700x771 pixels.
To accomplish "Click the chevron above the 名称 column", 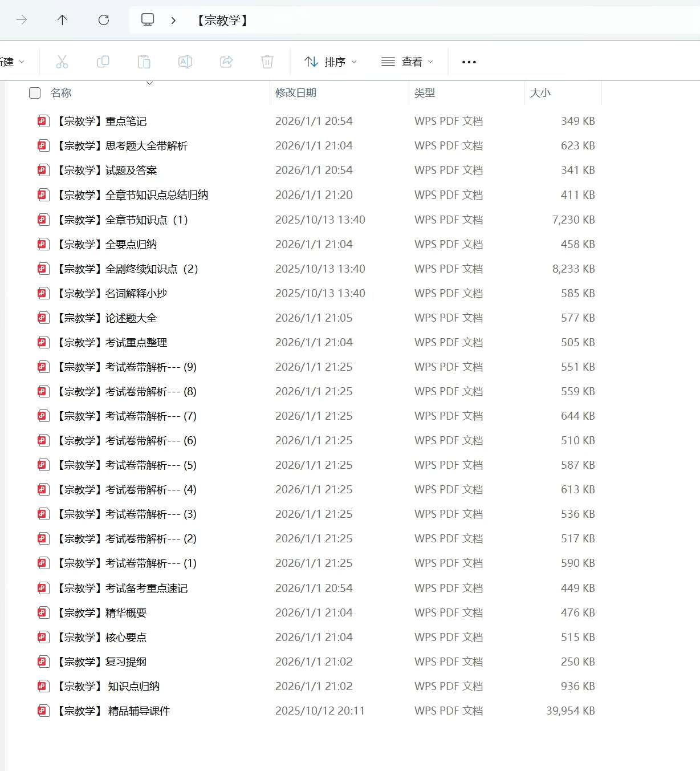I will 150,83.
